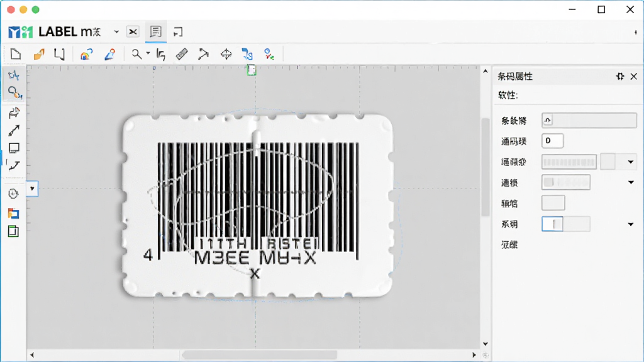Click the ruler measuring icon
Screen dimensions: 644x362
tap(182, 54)
